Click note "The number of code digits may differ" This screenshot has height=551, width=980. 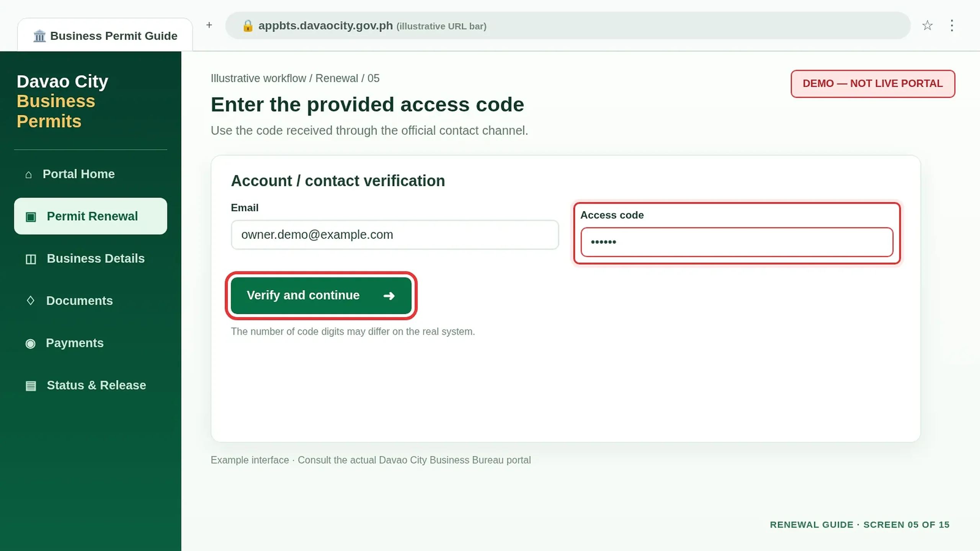(353, 331)
